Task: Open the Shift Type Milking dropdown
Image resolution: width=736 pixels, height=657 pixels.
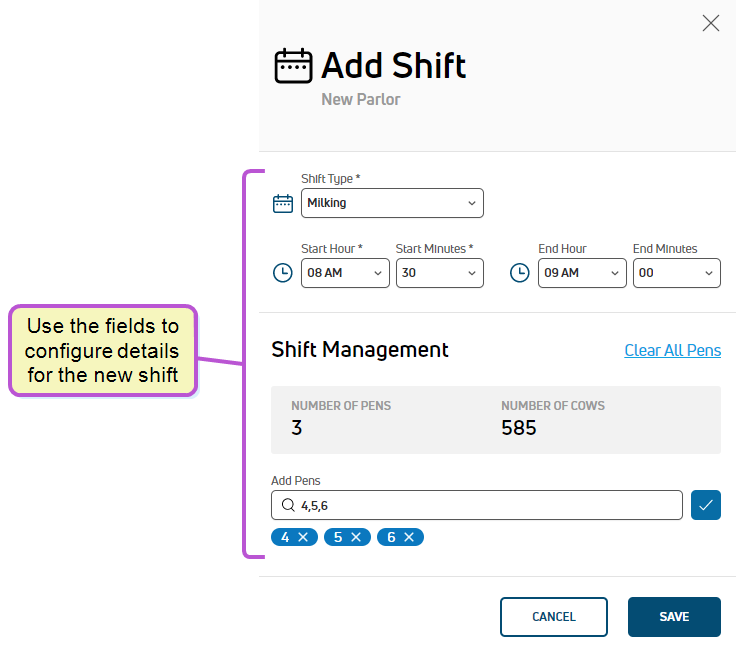Action: click(392, 203)
